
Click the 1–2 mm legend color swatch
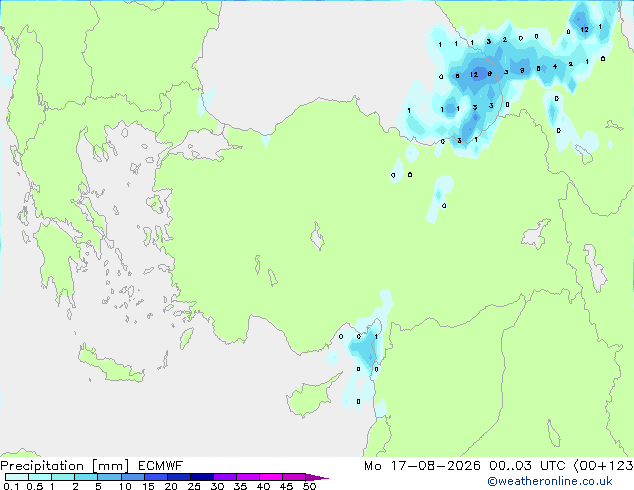[x=63, y=477]
